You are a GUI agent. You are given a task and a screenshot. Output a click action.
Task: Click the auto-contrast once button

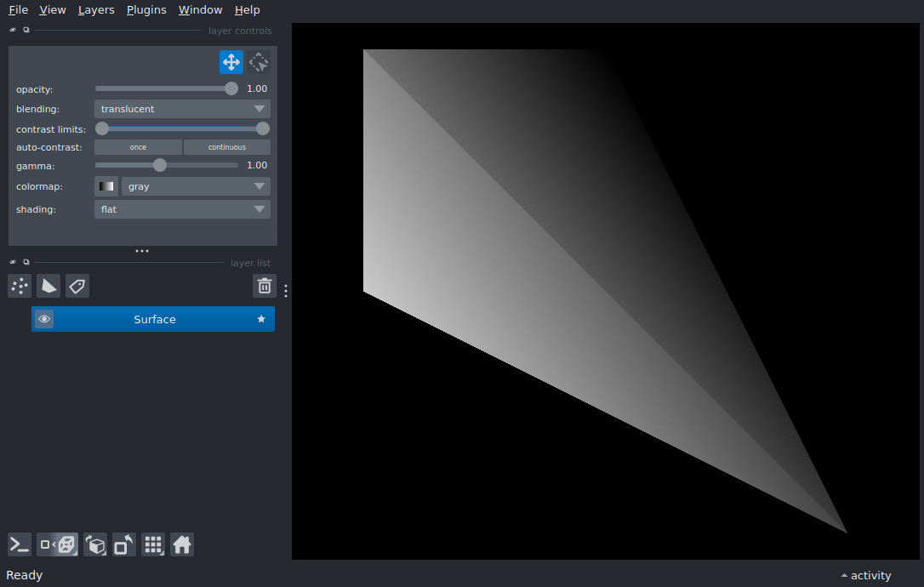tap(138, 147)
